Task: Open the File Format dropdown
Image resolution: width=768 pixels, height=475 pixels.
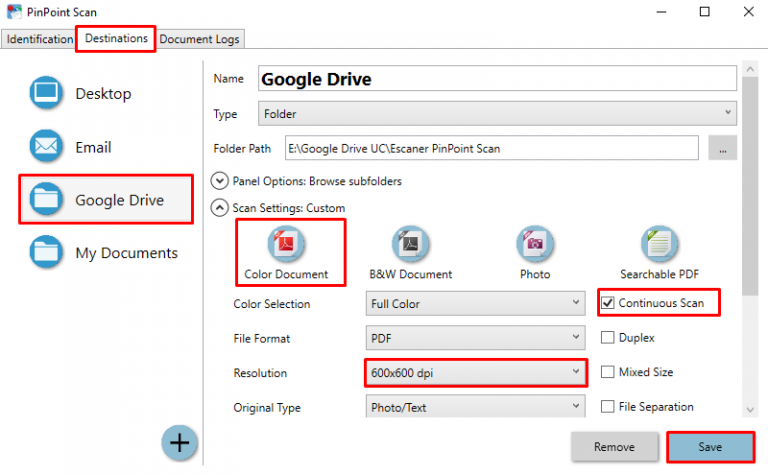Action: [473, 338]
